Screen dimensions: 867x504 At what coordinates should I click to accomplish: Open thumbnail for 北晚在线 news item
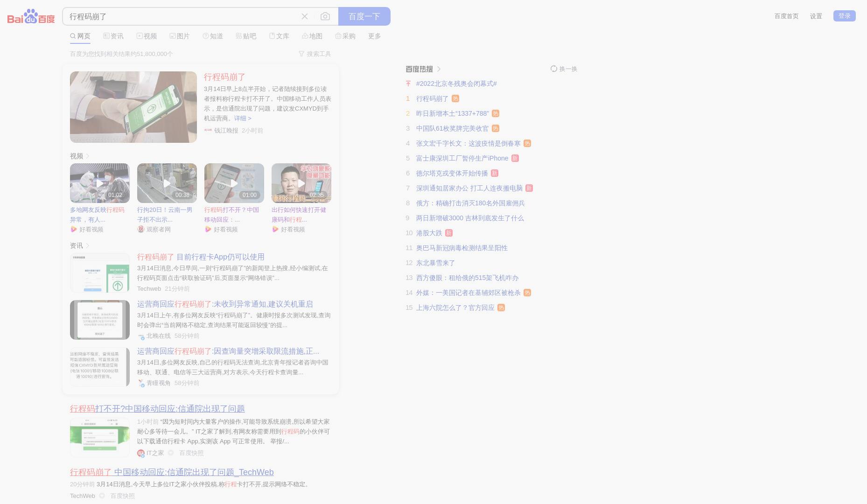pyautogui.click(x=100, y=320)
